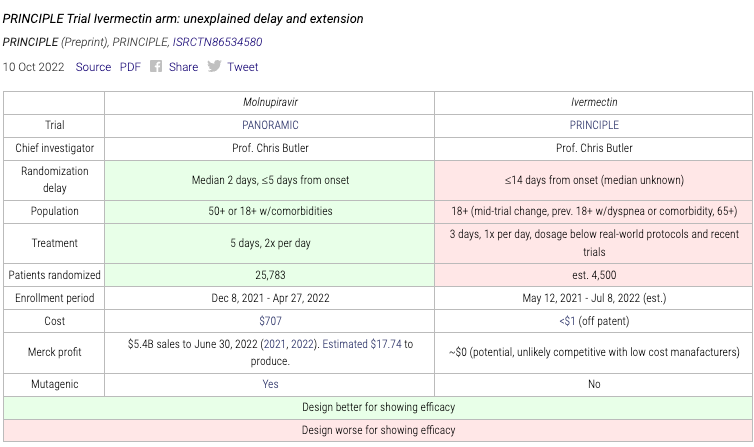Viewport: 754px width, 447px height.
Task: Select cell 3 days, 1x per day dosage
Action: pos(594,243)
